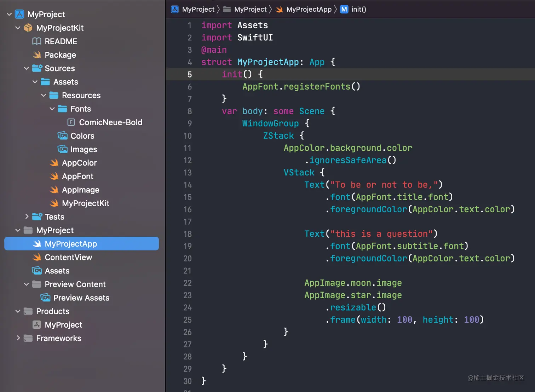
Task: Collapse the Products folder
Action: 18,311
